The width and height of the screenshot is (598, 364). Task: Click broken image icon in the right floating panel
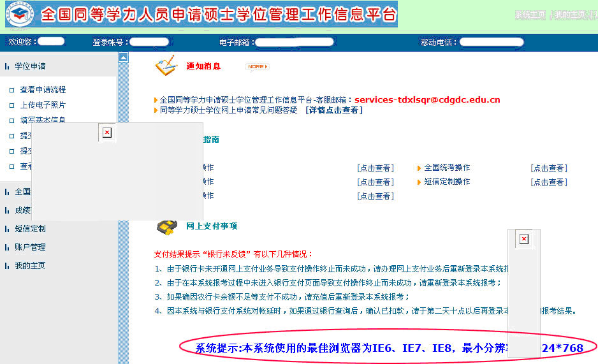(524, 238)
